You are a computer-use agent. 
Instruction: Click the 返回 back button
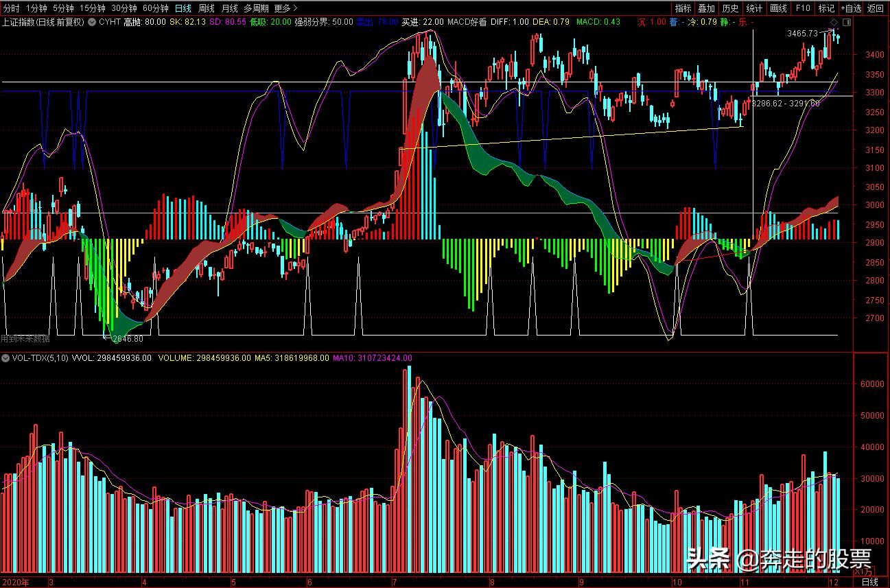876,8
